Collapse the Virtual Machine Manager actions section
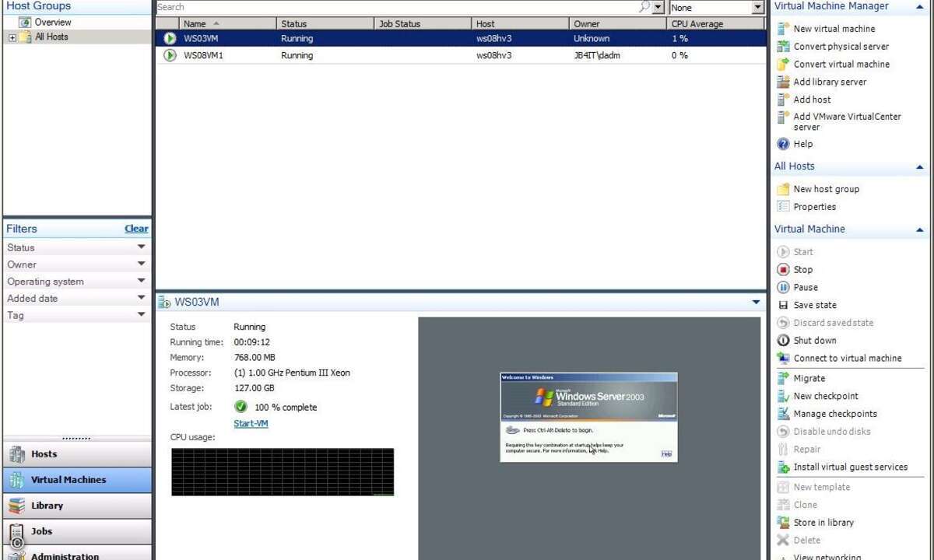Viewport: 934px width, 560px height. pyautogui.click(x=920, y=7)
